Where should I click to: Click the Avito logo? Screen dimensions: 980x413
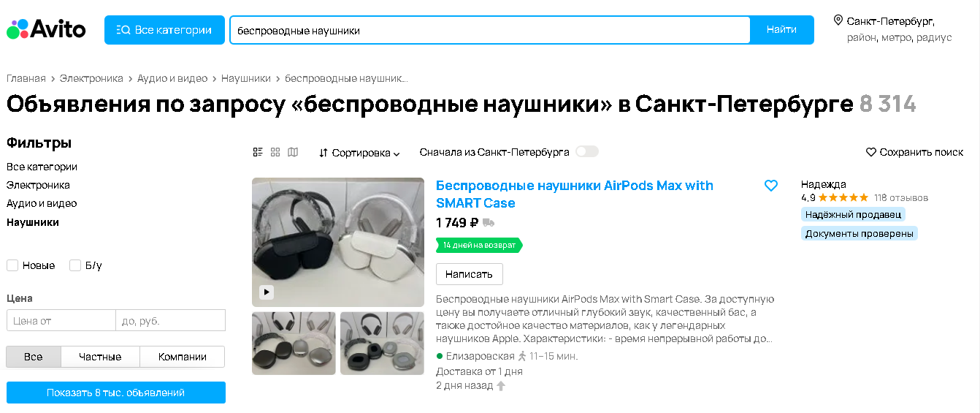46,29
